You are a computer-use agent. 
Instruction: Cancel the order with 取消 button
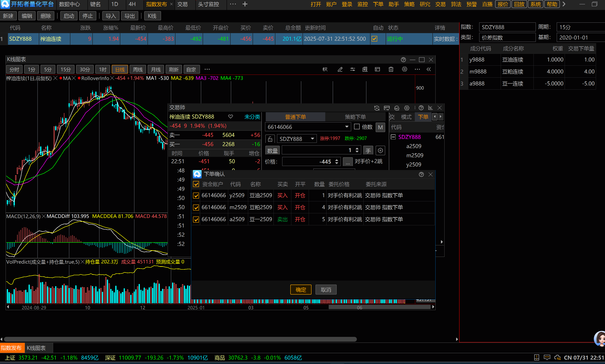point(326,290)
